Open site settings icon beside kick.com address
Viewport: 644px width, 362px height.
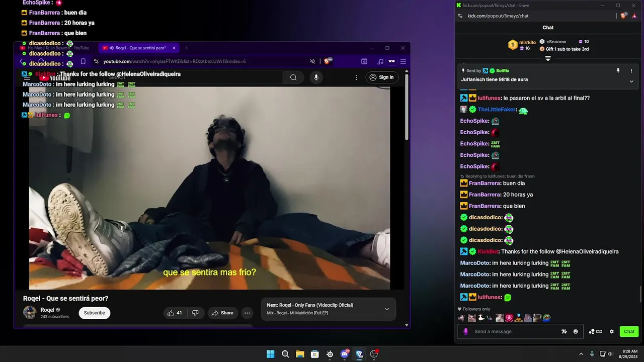pyautogui.click(x=460, y=16)
